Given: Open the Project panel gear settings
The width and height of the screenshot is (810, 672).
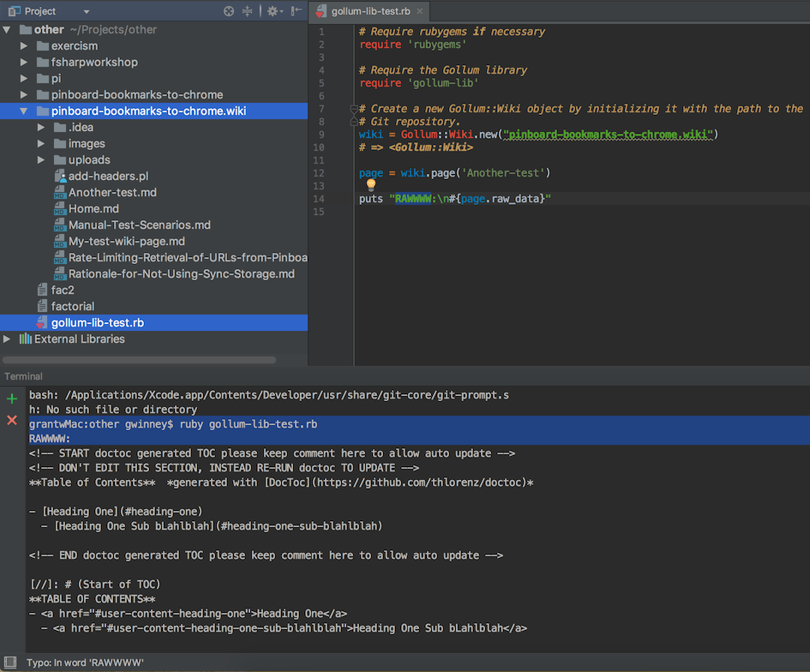Looking at the screenshot, I should click(x=273, y=11).
